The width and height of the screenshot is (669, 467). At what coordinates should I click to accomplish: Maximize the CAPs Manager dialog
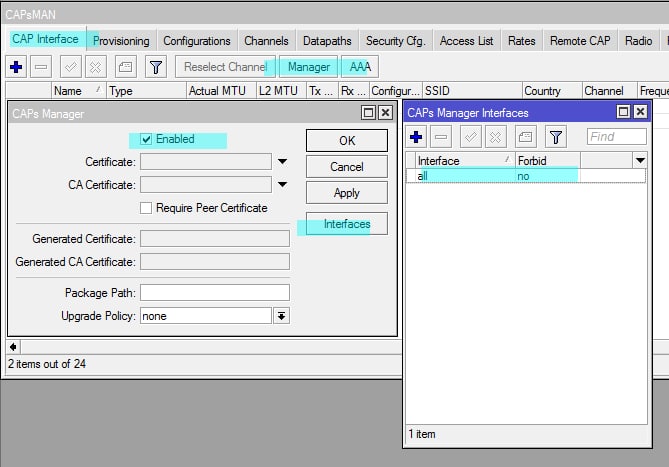368,113
